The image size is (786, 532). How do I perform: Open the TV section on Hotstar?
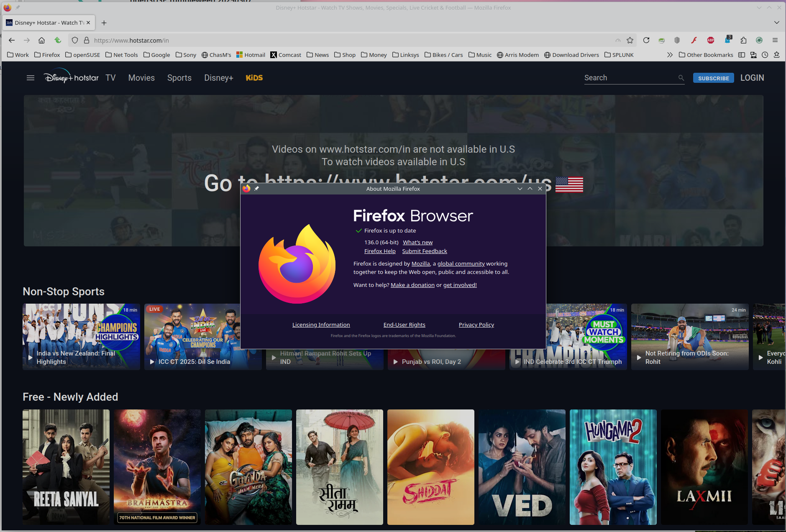pyautogui.click(x=110, y=78)
